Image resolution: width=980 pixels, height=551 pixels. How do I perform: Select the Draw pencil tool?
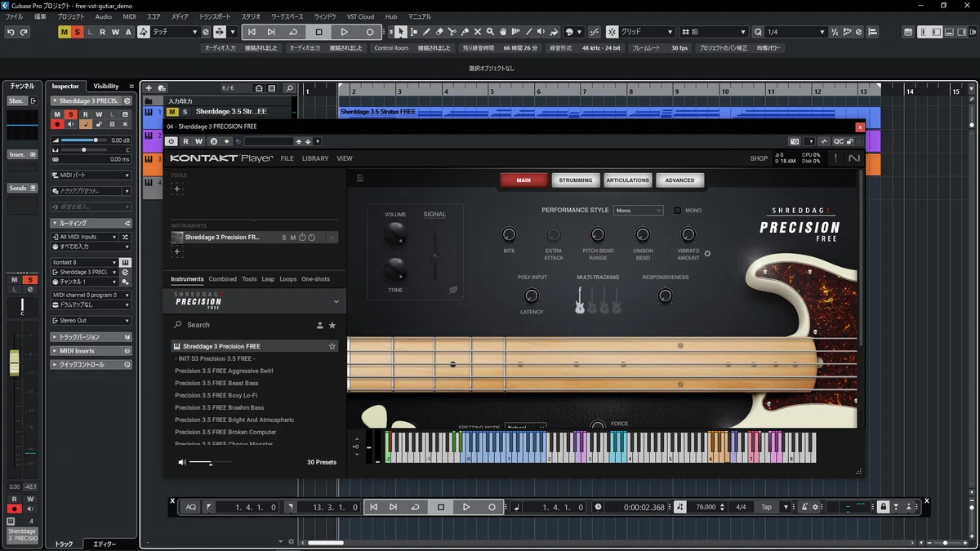[426, 32]
